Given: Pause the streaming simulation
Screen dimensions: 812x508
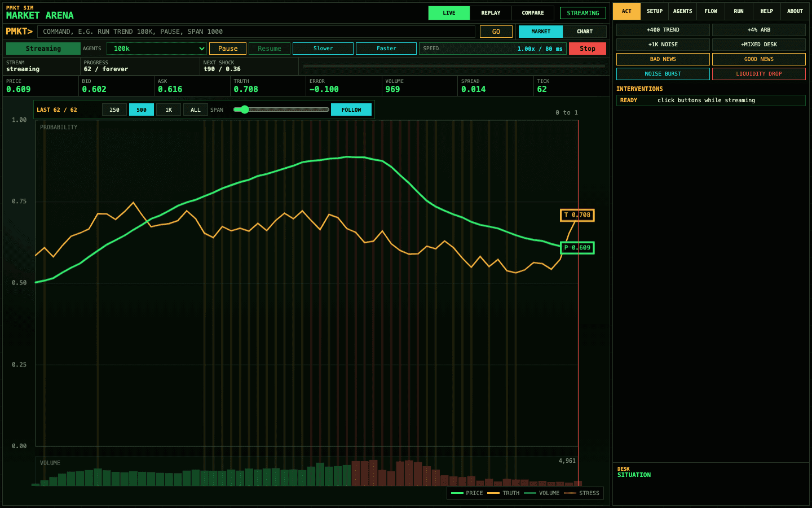Looking at the screenshot, I should coord(228,49).
